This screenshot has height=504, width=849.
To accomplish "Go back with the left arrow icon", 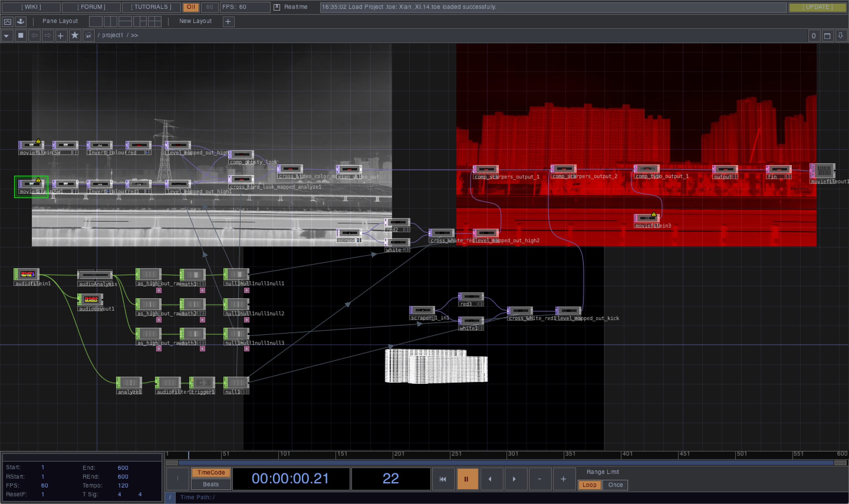I will pos(34,35).
